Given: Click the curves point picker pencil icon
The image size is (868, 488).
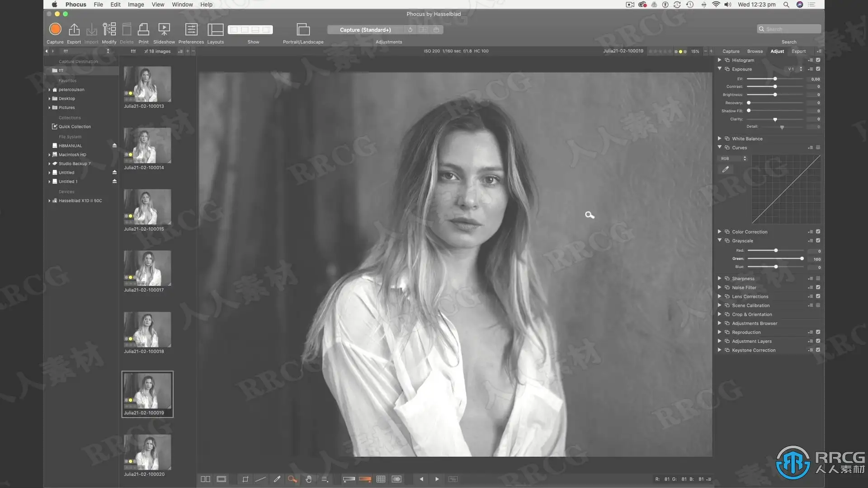Looking at the screenshot, I should [726, 169].
